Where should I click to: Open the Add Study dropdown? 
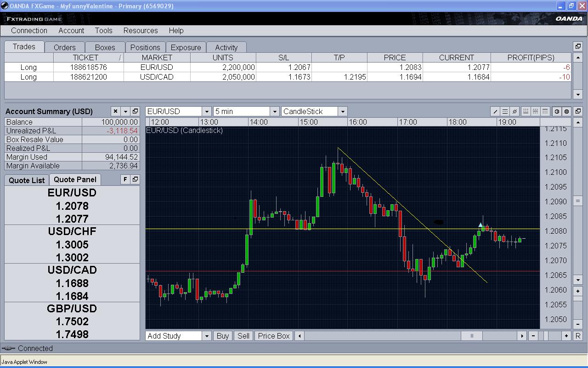(206, 336)
